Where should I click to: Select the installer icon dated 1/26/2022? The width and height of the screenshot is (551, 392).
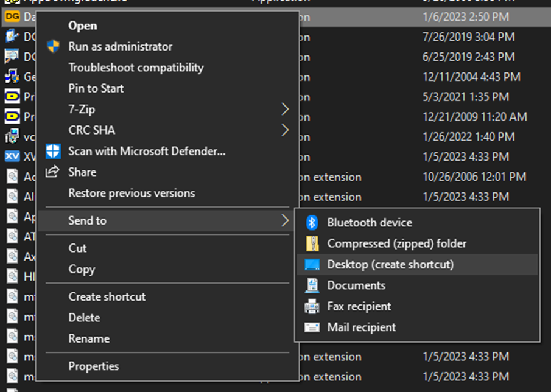(12, 136)
